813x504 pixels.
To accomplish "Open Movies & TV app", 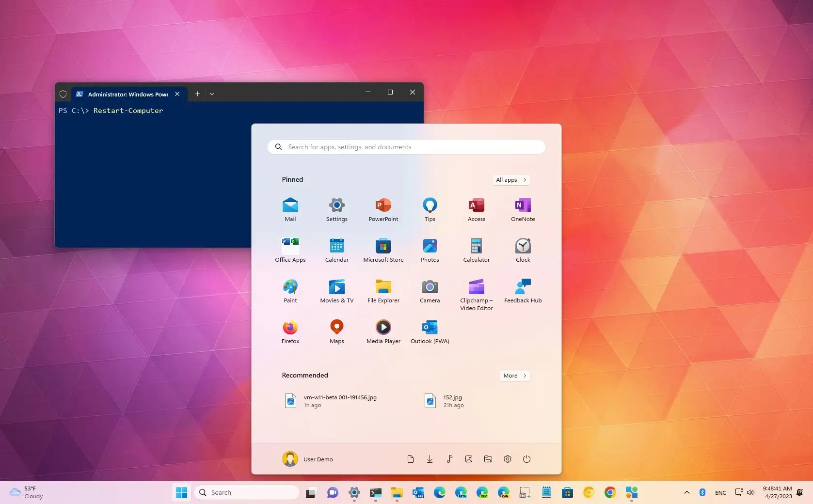I will [336, 291].
